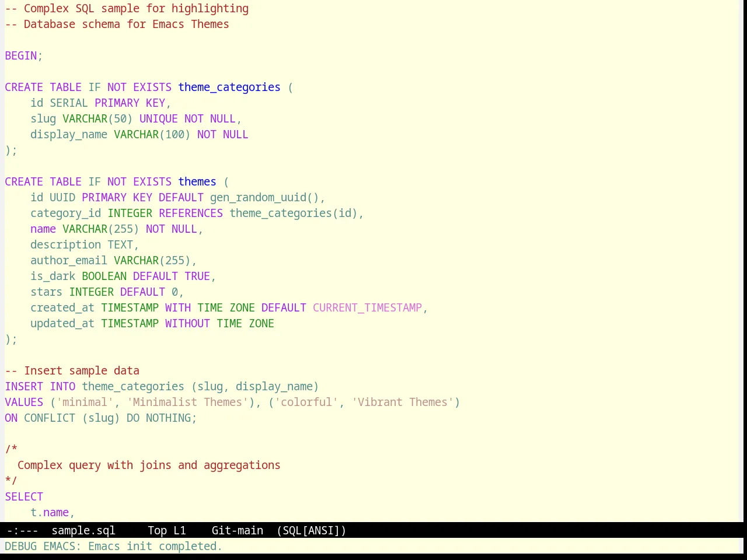Click the t.name expression
Image resolution: width=747 pixels, height=560 pixels.
50,512
